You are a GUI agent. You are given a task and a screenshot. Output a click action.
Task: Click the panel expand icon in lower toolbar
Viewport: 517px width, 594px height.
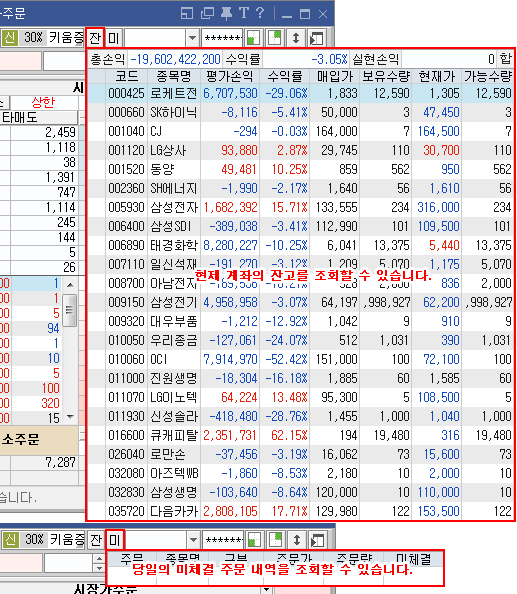(317, 540)
